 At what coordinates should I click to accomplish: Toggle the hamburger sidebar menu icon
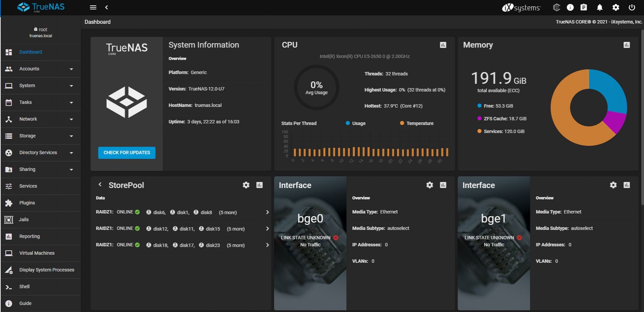(93, 7)
